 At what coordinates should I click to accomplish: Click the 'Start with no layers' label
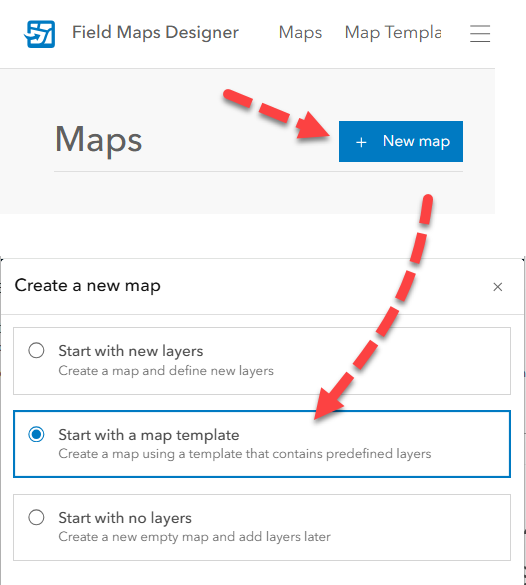pyautogui.click(x=125, y=518)
